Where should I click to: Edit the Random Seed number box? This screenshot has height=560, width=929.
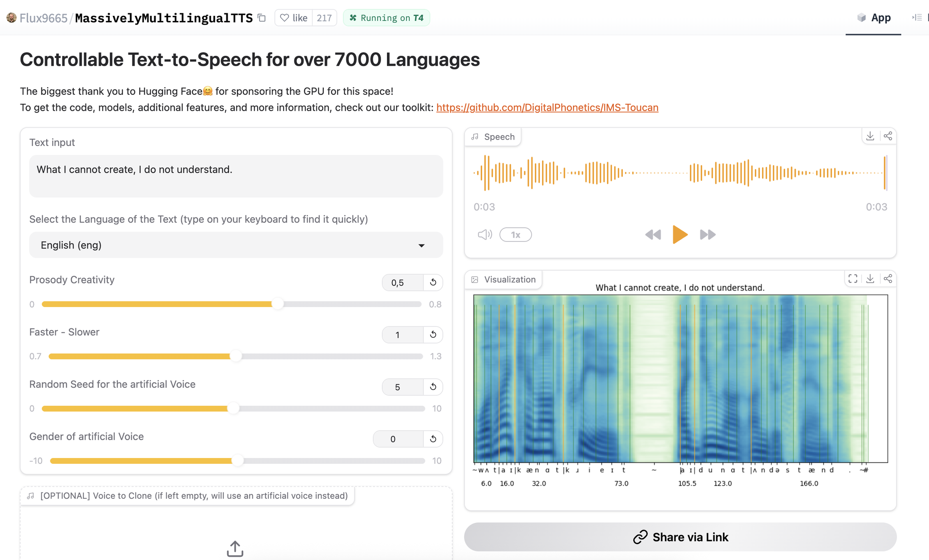point(403,387)
